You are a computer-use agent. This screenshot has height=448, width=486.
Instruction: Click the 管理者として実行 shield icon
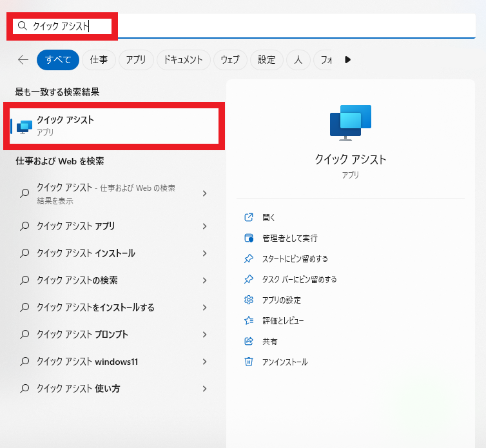(249, 238)
